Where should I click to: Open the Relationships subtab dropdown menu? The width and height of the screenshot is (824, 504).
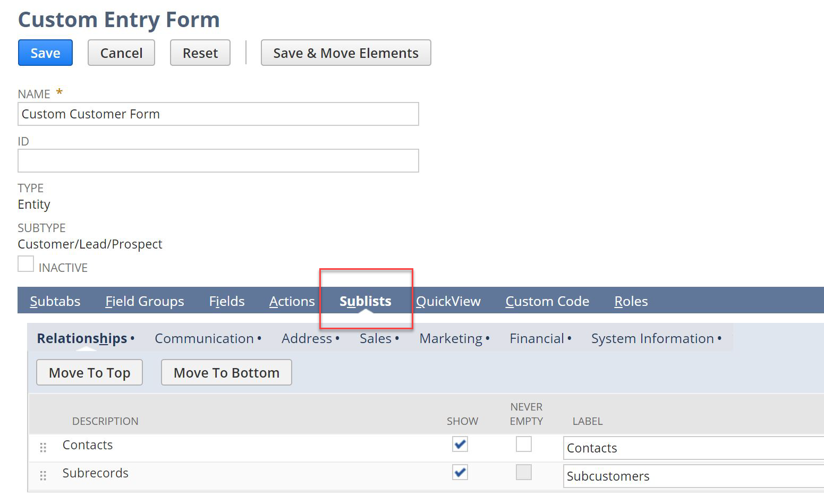(132, 338)
